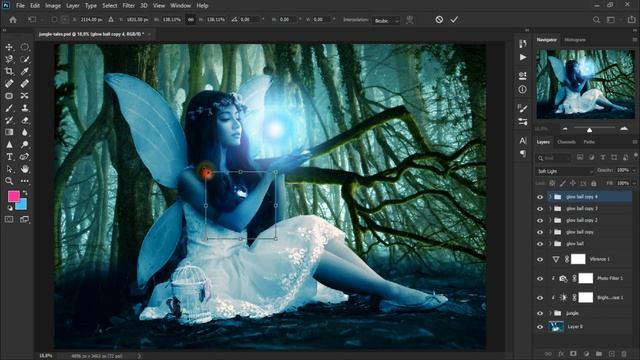Select the Hand tool

[24, 169]
